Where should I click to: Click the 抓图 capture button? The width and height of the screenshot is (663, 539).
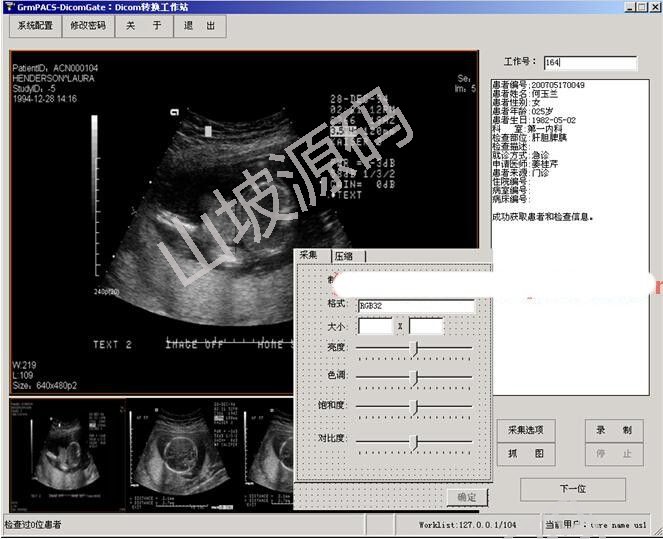pyautogui.click(x=525, y=453)
